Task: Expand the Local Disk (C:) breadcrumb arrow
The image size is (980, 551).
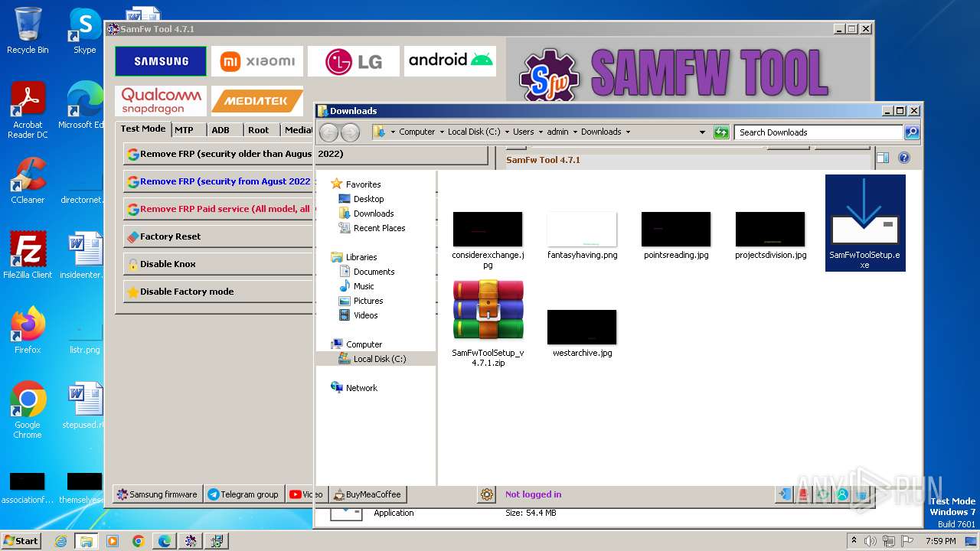Action: point(507,132)
